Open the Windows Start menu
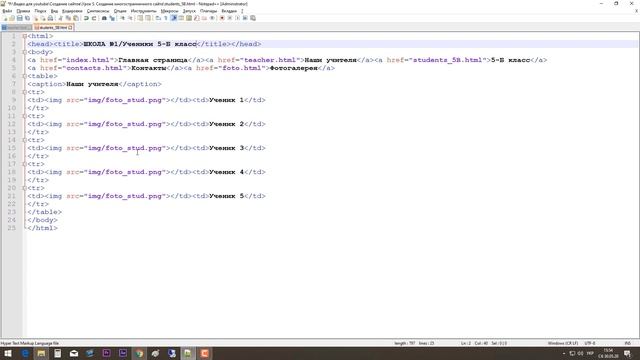This screenshot has width=640, height=360. pyautogui.click(x=8, y=353)
